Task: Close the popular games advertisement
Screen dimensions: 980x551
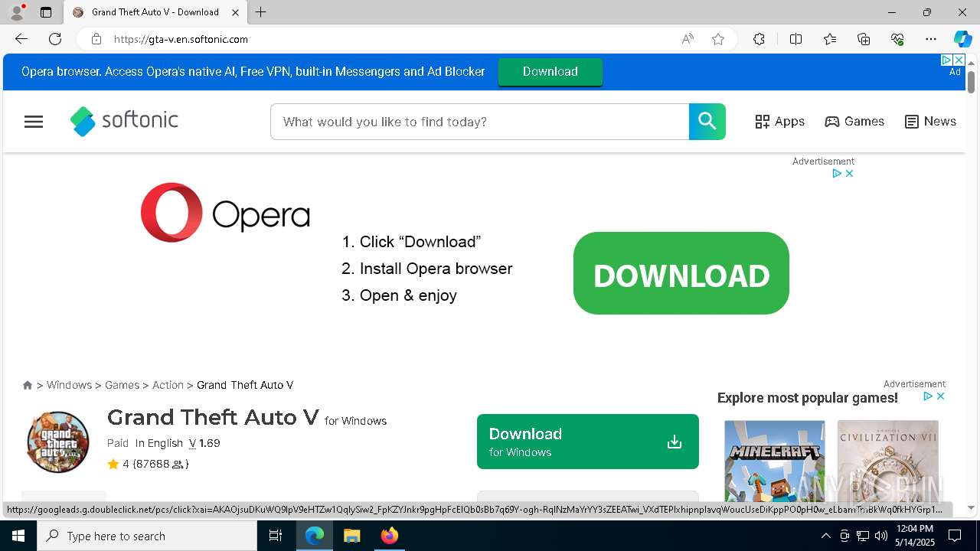Action: [940, 396]
